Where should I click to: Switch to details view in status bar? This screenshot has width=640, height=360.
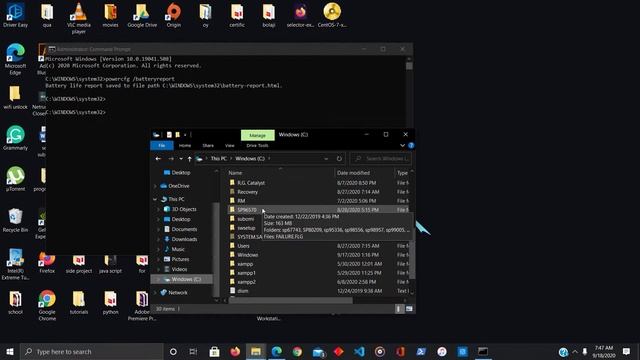point(398,309)
